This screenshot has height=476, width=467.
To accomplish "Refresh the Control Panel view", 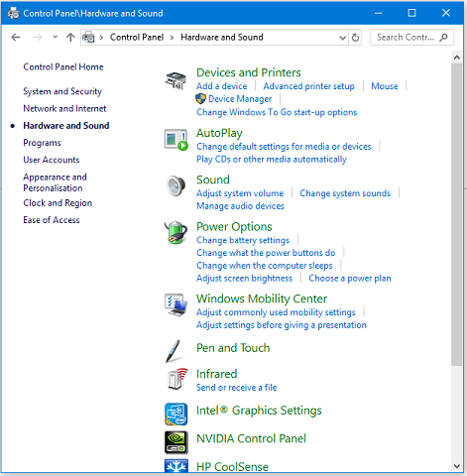I will point(355,38).
